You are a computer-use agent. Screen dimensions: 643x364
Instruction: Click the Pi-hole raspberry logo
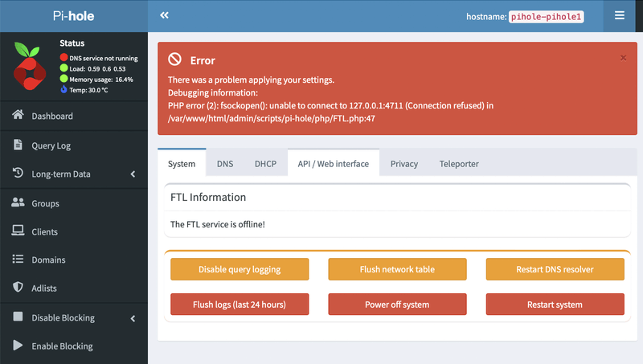coord(29,66)
